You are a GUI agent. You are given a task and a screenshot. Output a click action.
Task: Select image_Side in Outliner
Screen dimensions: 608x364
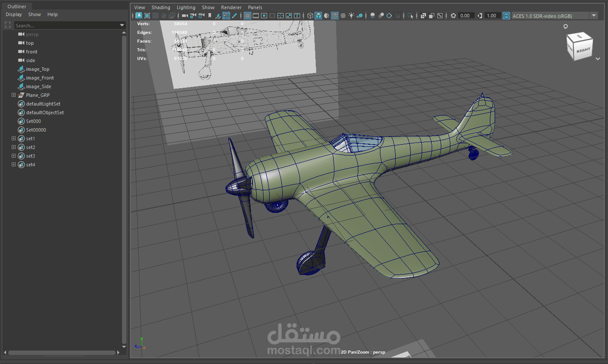(39, 86)
